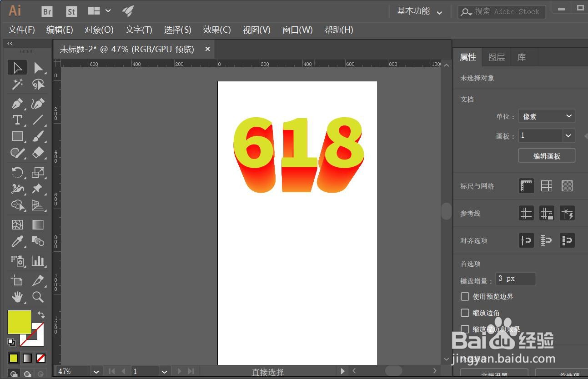This screenshot has height=379, width=588.
Task: Activate the Hand tool
Action: click(x=17, y=297)
